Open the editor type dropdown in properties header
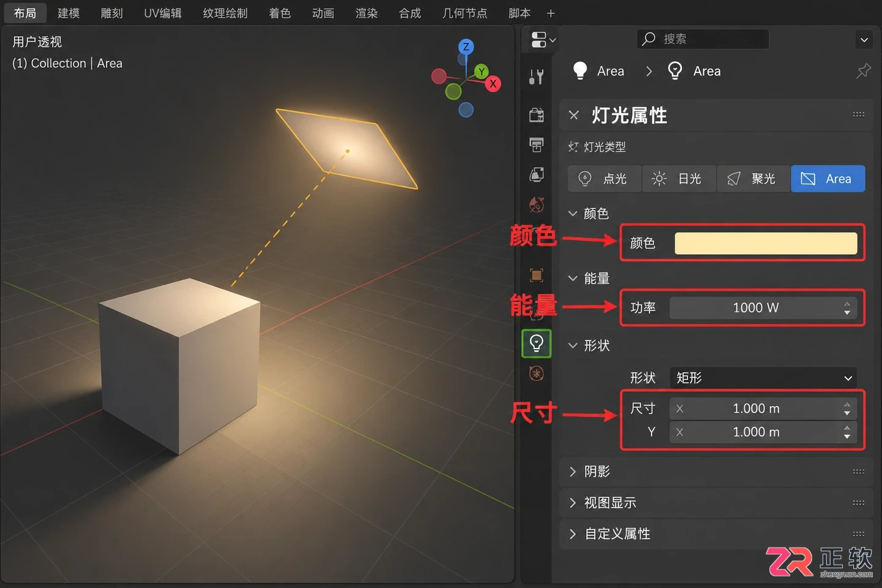This screenshot has width=882, height=588. click(542, 40)
